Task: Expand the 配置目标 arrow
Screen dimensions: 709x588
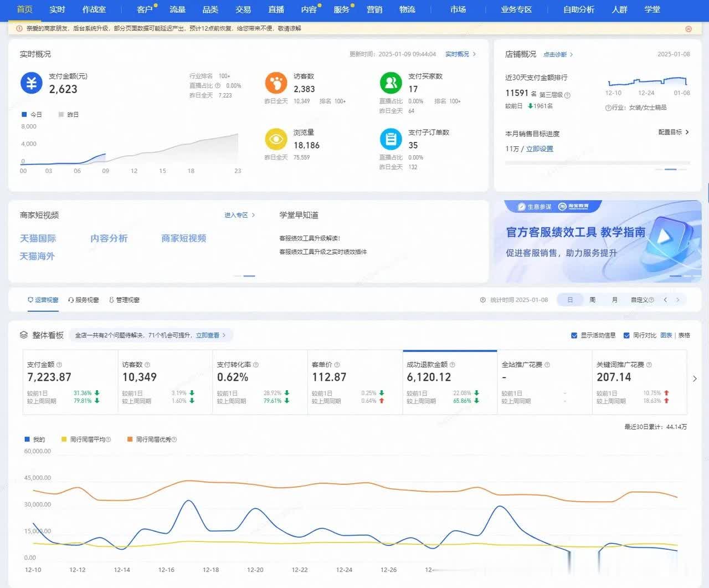Action: [x=687, y=132]
